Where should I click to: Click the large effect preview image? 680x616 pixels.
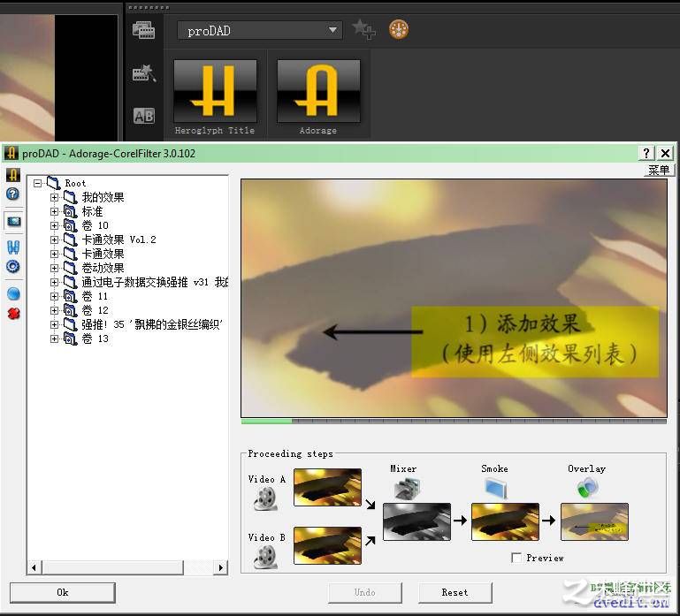point(454,298)
